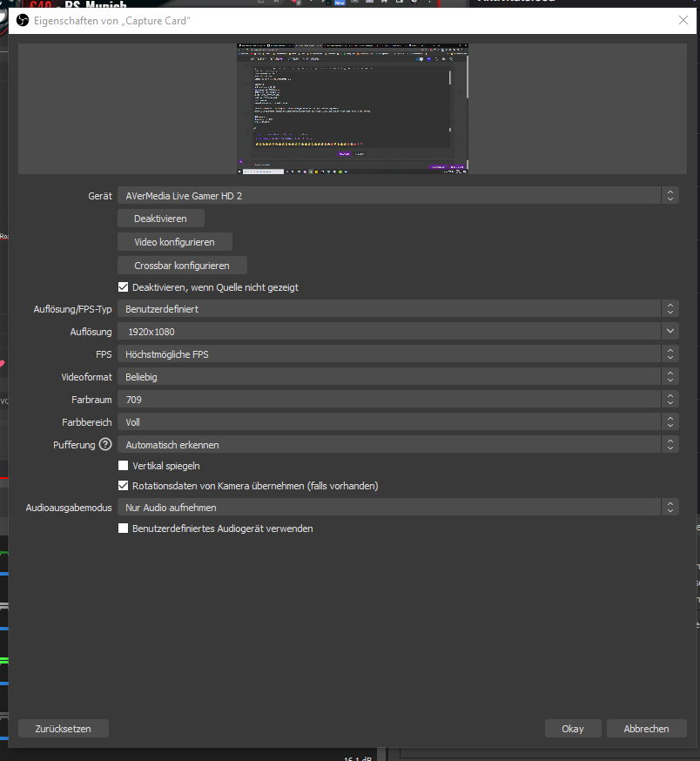Open the Farbbereich dropdown
700x761 pixels.
(398, 422)
